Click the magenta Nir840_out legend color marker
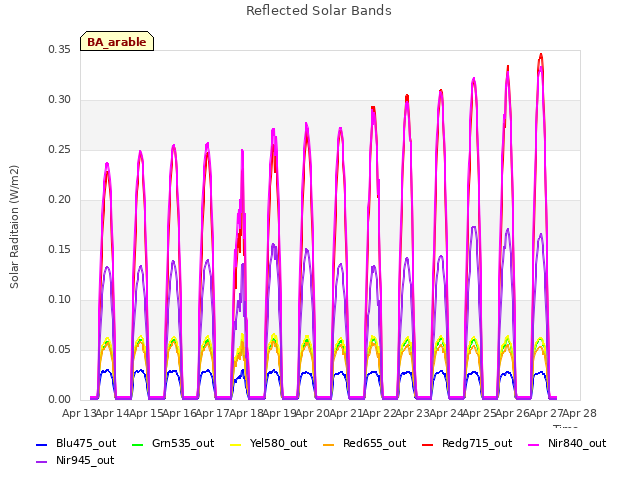Image resolution: width=640 pixels, height=480 pixels. tap(533, 444)
